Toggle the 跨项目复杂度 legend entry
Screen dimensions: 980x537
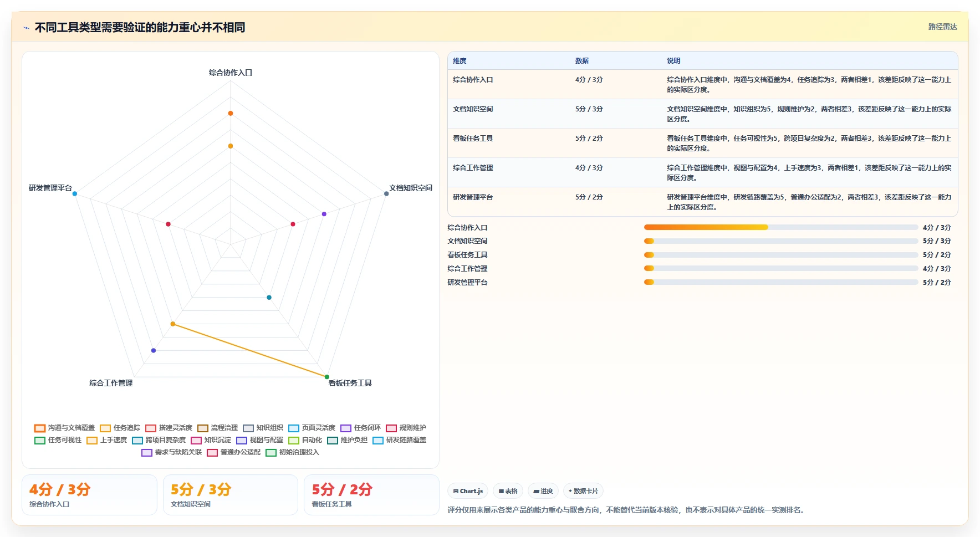tap(159, 440)
